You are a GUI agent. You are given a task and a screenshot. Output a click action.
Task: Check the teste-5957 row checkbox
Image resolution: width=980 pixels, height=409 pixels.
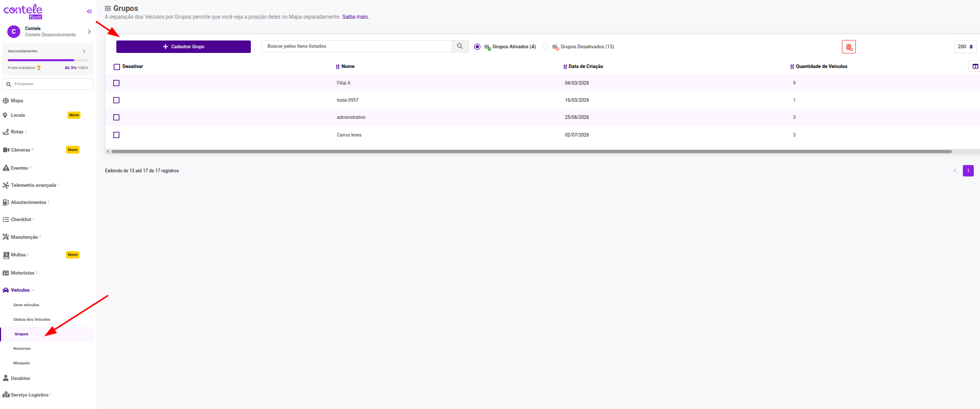pos(116,100)
